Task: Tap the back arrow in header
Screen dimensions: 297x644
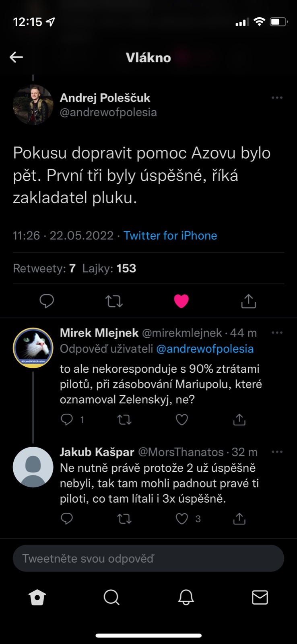Action: [x=16, y=57]
